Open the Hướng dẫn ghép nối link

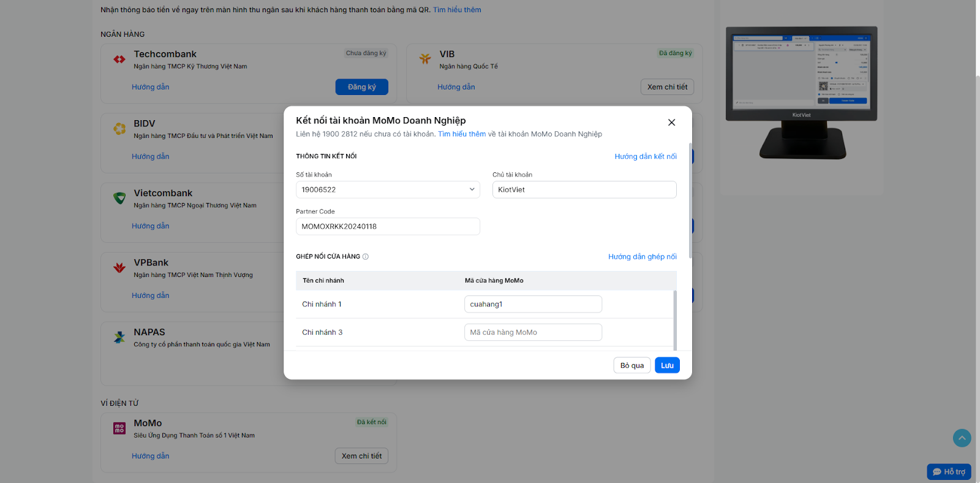point(642,257)
